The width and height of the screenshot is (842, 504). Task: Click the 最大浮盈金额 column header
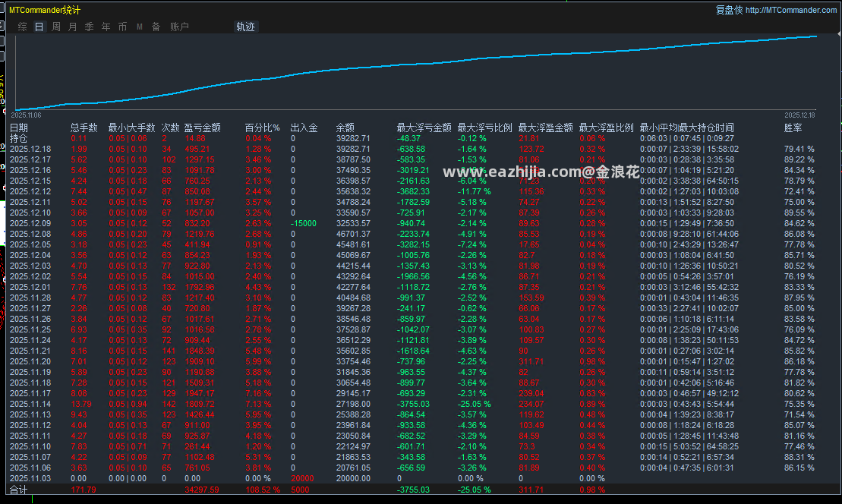(545, 128)
